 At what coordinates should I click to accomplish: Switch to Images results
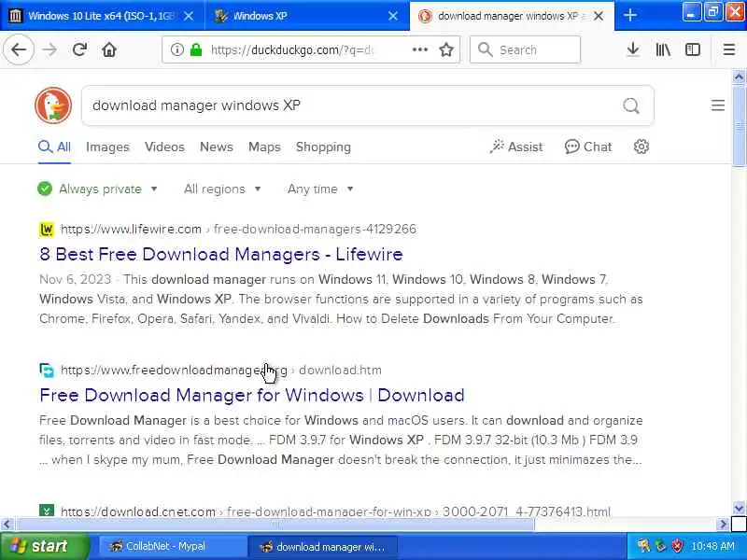[x=107, y=147]
